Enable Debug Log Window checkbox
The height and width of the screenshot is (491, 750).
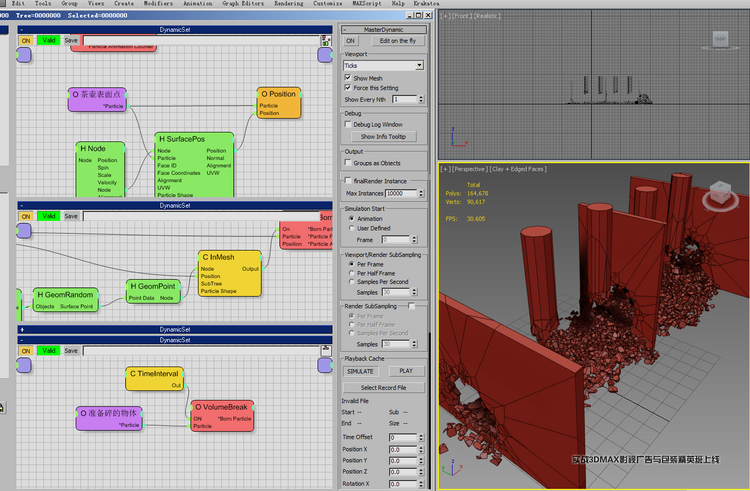pos(348,124)
